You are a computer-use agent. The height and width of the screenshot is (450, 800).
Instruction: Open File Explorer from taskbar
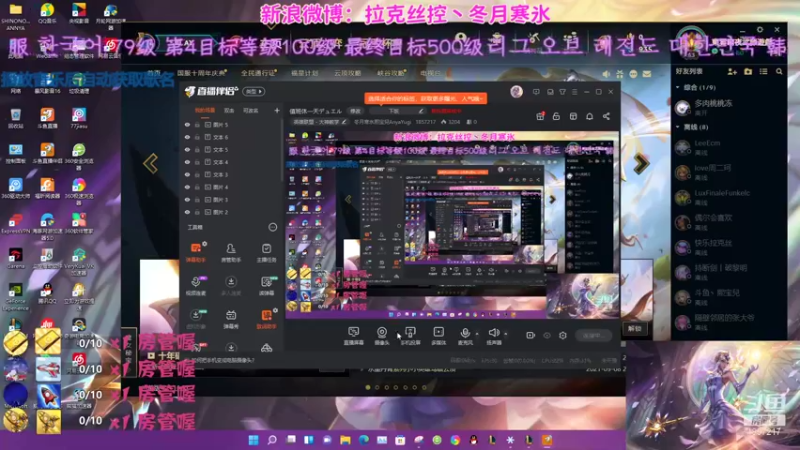click(x=345, y=440)
